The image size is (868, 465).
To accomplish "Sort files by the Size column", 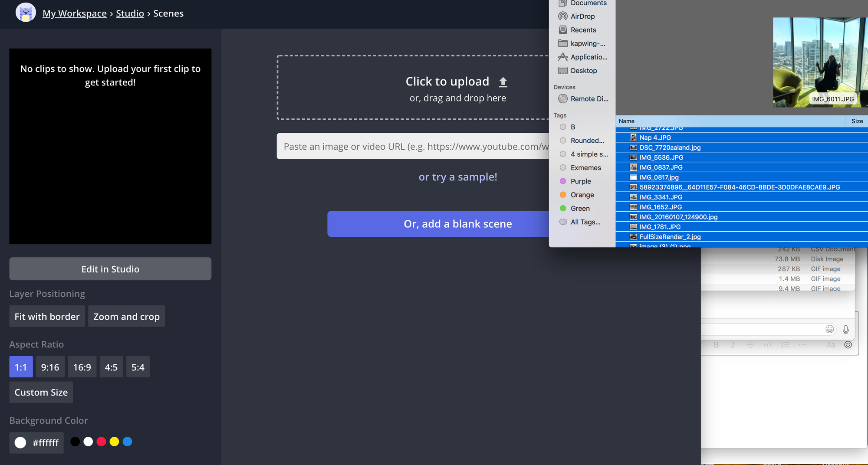I will pyautogui.click(x=857, y=121).
